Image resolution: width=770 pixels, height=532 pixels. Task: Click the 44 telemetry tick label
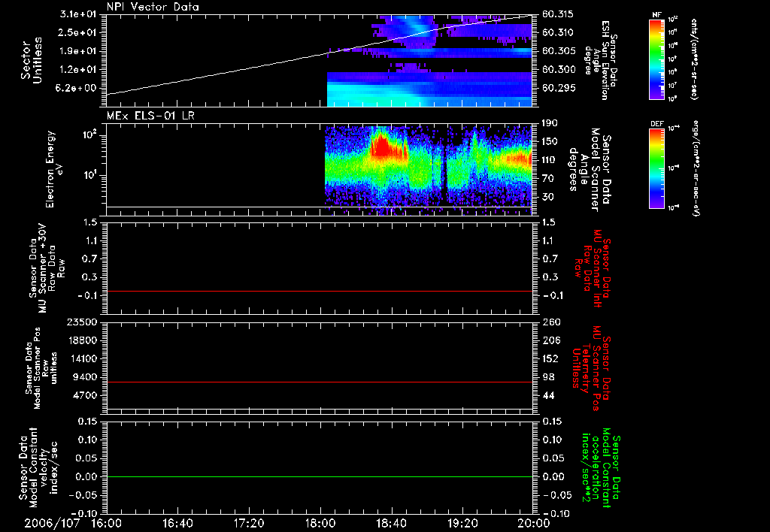(548, 395)
